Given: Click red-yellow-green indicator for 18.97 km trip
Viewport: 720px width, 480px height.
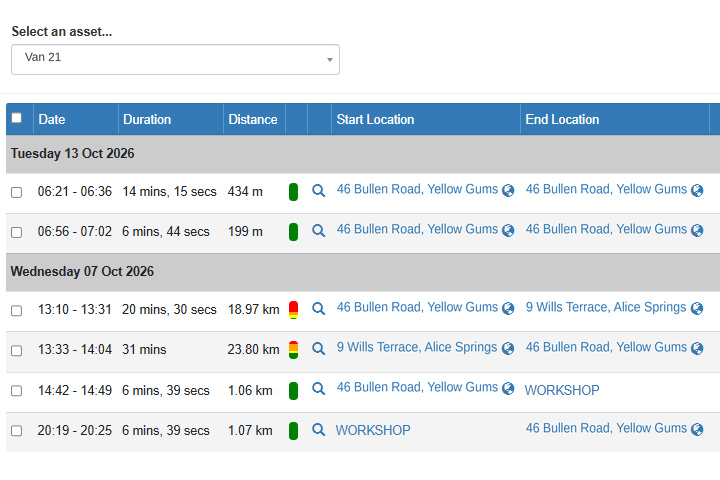Looking at the screenshot, I should 293,310.
